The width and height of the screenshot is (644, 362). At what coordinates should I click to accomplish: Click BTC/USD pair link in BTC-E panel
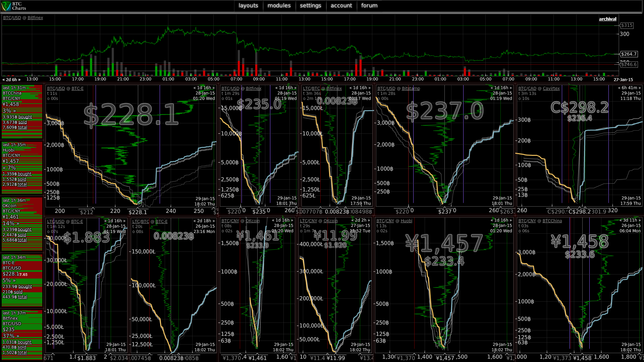pos(56,88)
